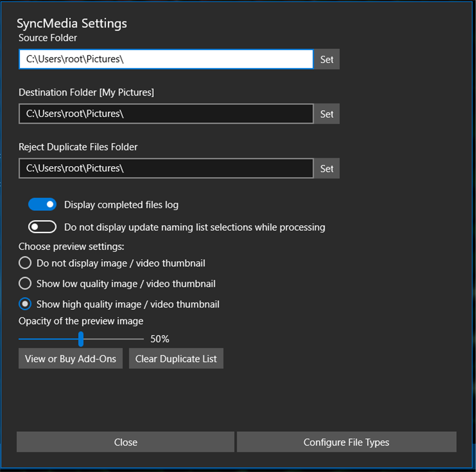Click the preview opacity slider handle
This screenshot has height=472, width=476.
point(81,339)
